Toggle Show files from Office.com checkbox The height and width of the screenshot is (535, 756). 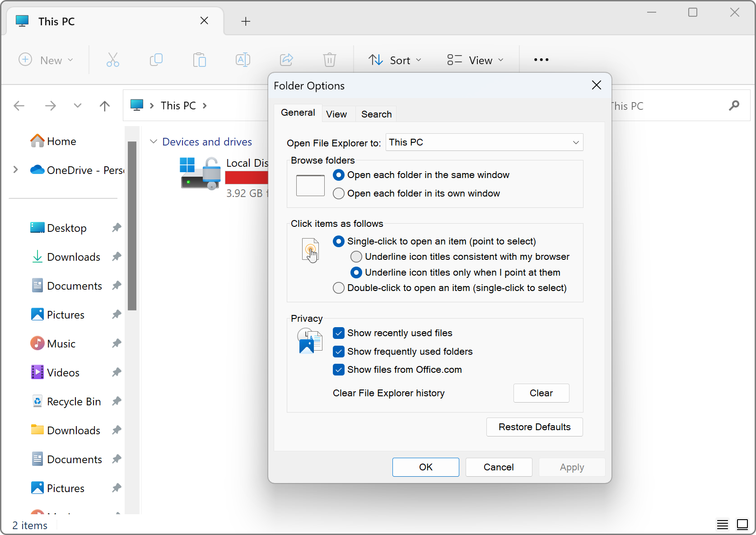(x=339, y=370)
